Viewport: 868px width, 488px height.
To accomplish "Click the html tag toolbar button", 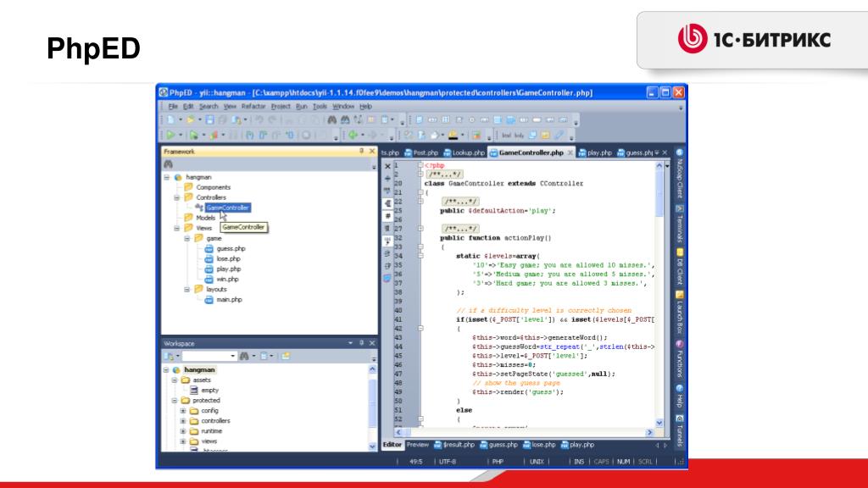I will pos(506,135).
